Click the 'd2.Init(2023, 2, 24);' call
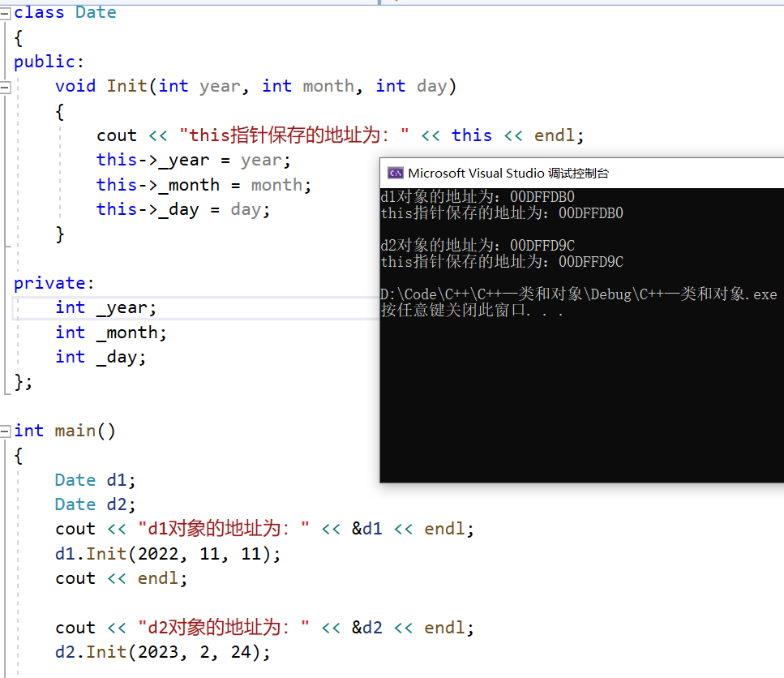 162,652
